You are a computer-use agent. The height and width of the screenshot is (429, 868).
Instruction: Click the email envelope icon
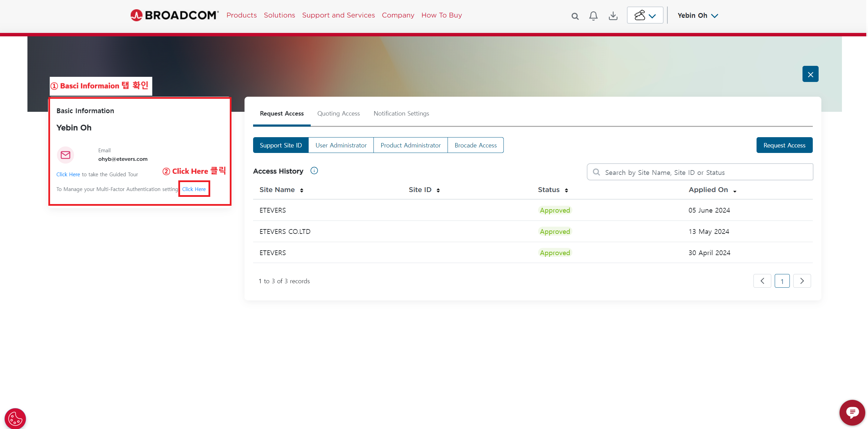pyautogui.click(x=66, y=155)
